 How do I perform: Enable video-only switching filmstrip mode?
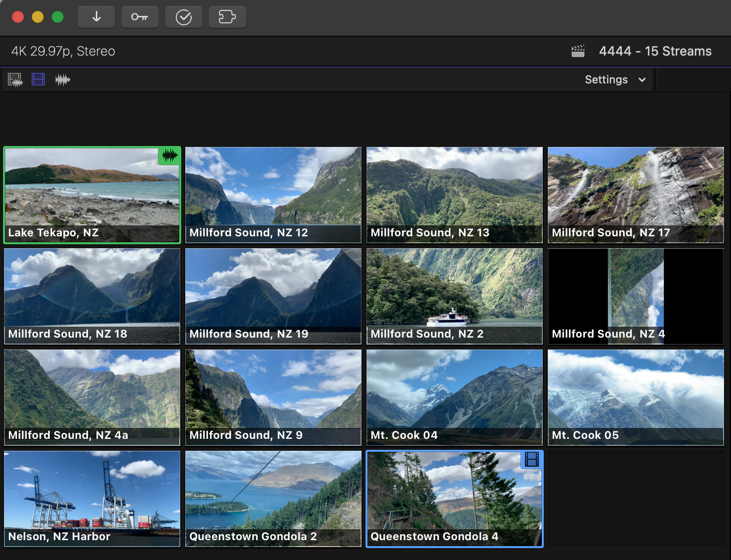pyautogui.click(x=38, y=79)
